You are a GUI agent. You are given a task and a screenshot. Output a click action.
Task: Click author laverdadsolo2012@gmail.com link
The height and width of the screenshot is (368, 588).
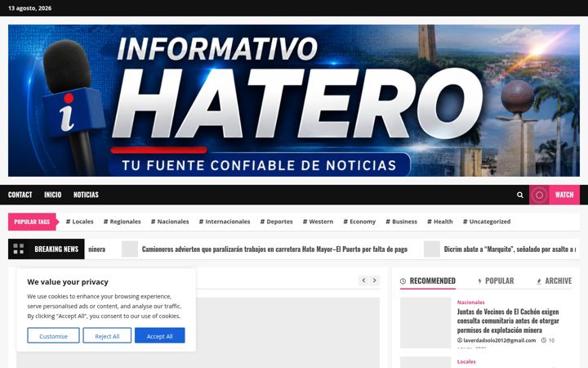500,340
